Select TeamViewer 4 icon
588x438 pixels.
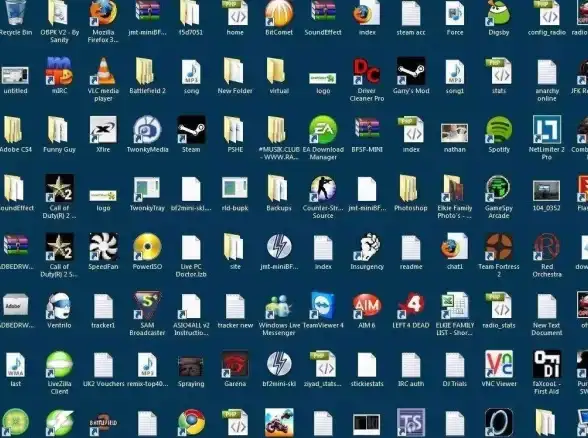pos(323,306)
